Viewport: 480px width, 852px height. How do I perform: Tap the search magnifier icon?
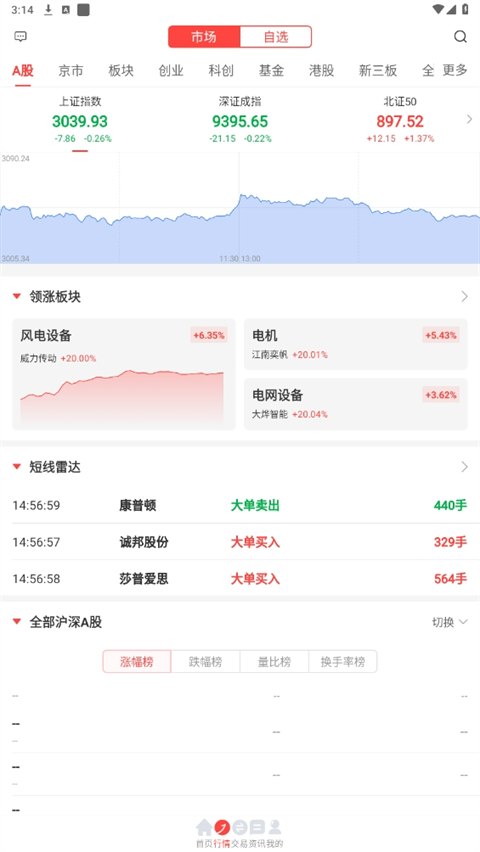(x=460, y=36)
